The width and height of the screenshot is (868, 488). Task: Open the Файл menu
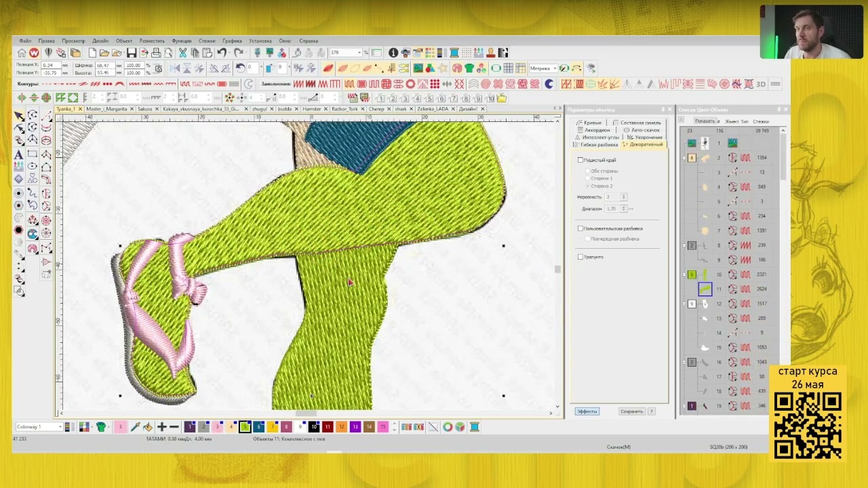click(x=25, y=41)
